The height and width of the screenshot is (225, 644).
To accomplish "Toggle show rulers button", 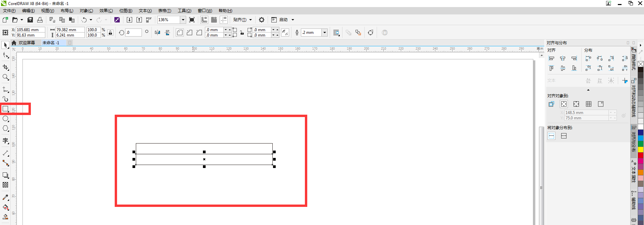I will coord(204,20).
